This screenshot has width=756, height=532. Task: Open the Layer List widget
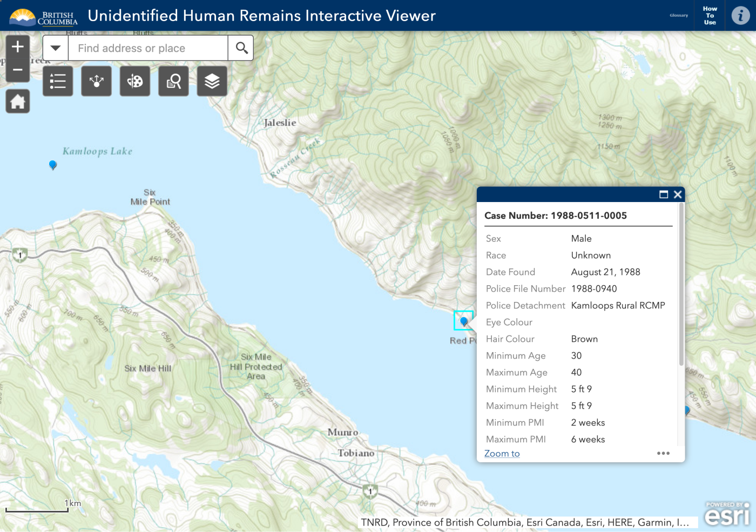pos(212,82)
